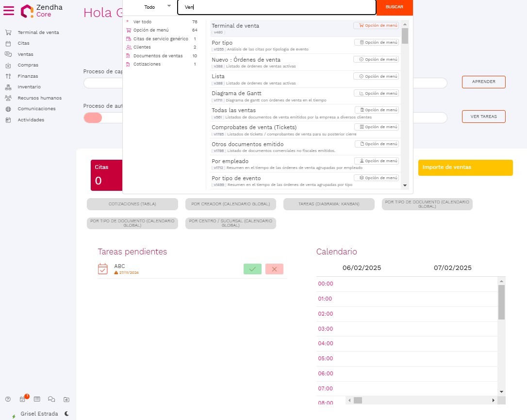The height and width of the screenshot is (420, 527).
Task: Click the hamburger menu icon
Action: point(9,11)
